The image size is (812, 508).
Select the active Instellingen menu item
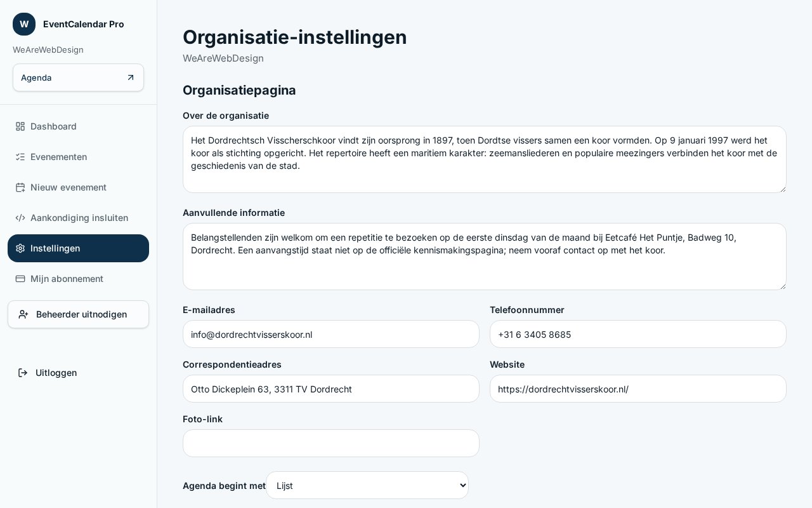click(x=78, y=248)
